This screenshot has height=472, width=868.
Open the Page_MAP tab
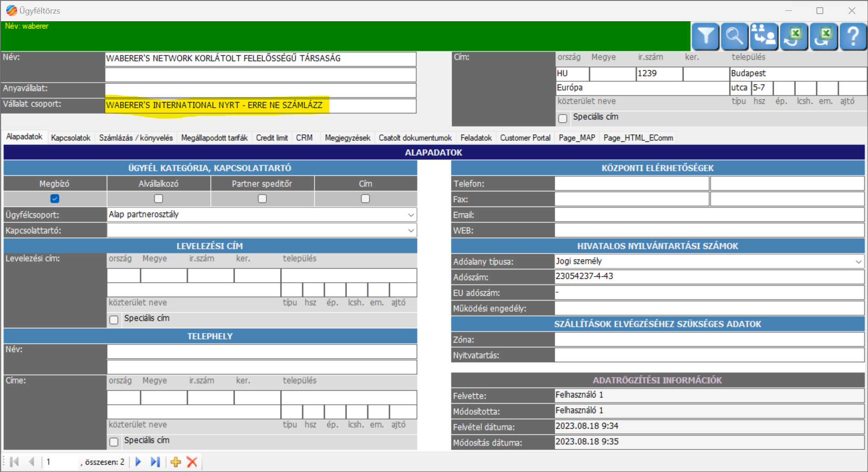[577, 137]
